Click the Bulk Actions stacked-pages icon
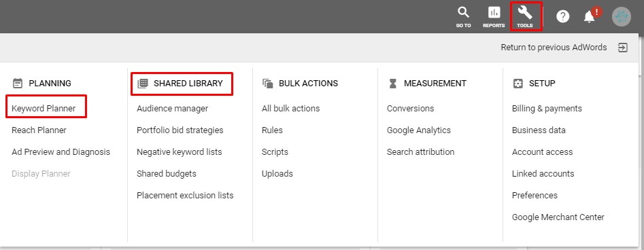The width and height of the screenshot is (644, 250). coord(268,84)
